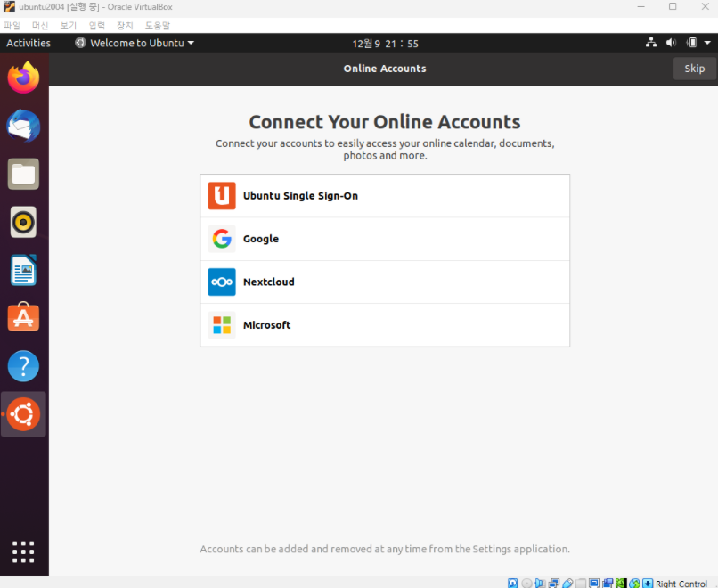Open the 파일 menu in VirtualBox
The image size is (718, 588).
point(12,25)
